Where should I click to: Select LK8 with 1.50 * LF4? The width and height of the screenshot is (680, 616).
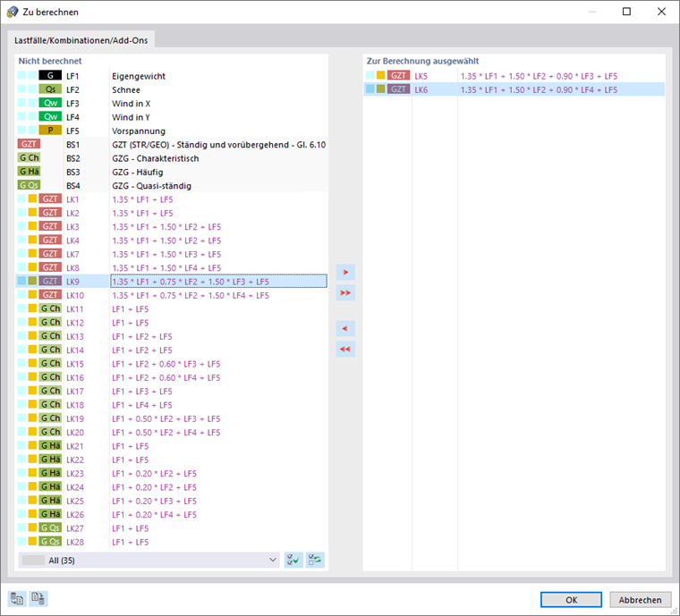click(x=172, y=267)
